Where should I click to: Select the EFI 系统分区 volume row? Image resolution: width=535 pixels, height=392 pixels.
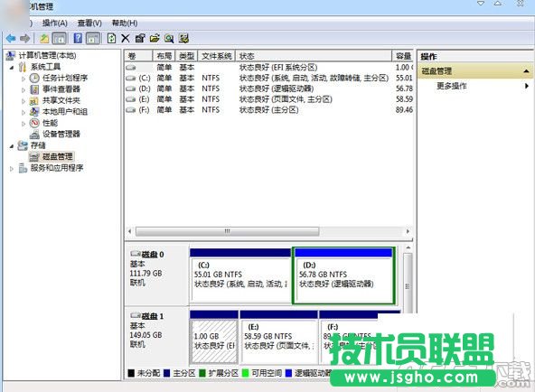[x=269, y=67]
